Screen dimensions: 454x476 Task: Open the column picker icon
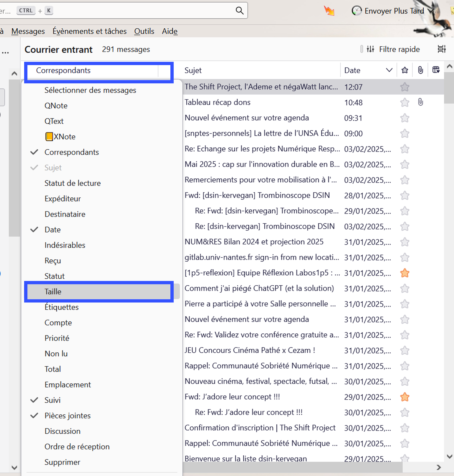click(x=436, y=70)
